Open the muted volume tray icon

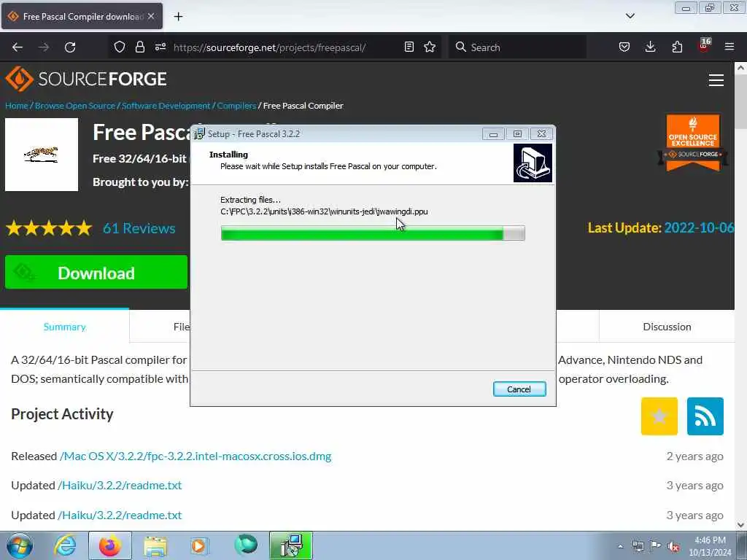click(x=673, y=546)
